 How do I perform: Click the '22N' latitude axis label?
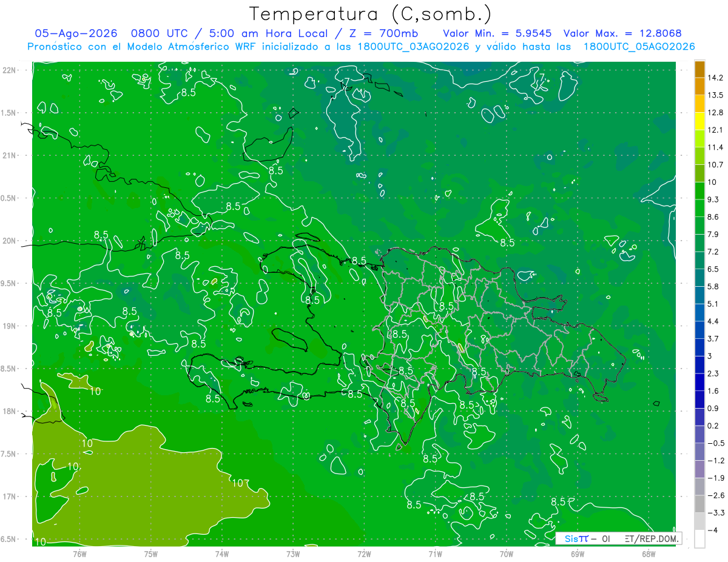10,70
